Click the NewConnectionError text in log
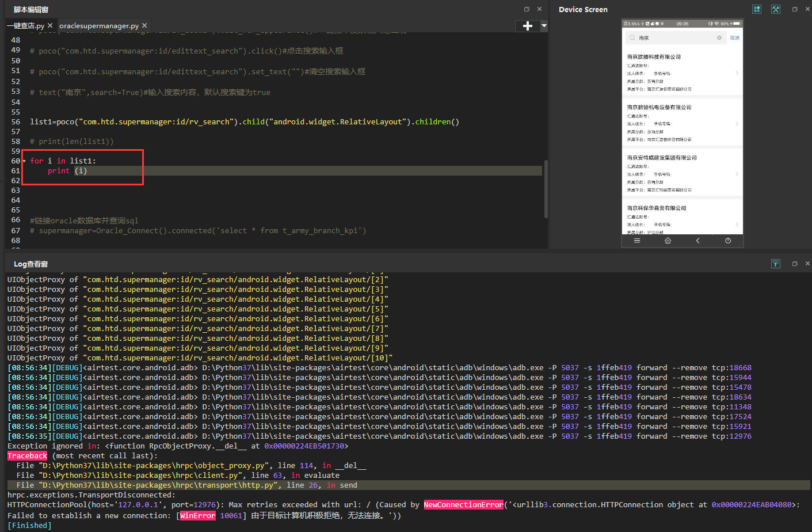This screenshot has height=532, width=812. tap(463, 505)
